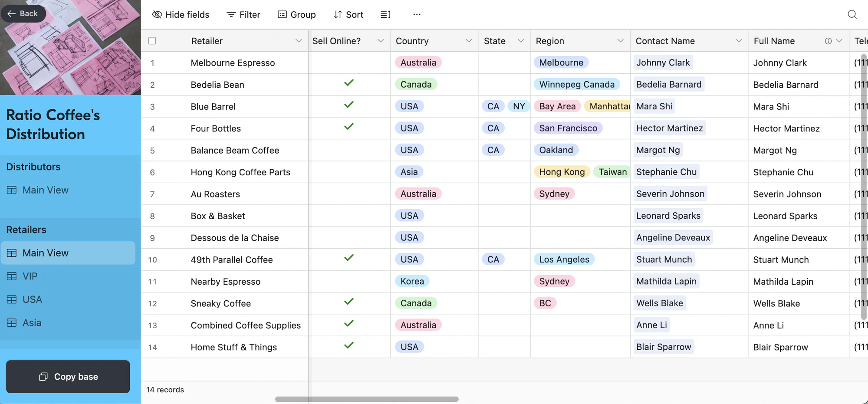Click the Full Name info icon
Image resolution: width=868 pixels, height=404 pixels.
(x=828, y=41)
